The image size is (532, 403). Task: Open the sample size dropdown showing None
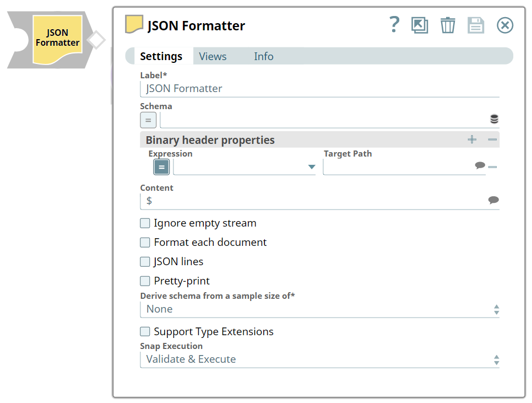pyautogui.click(x=496, y=309)
